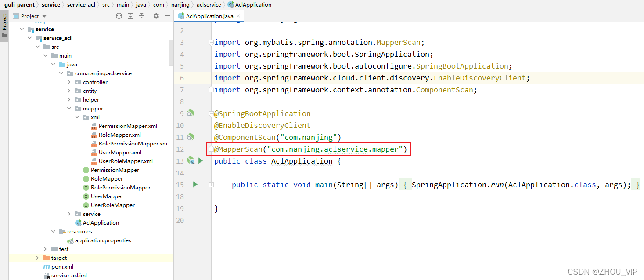Expand the controller package
Viewport: 644px width, 280px height.
pyautogui.click(x=69, y=82)
